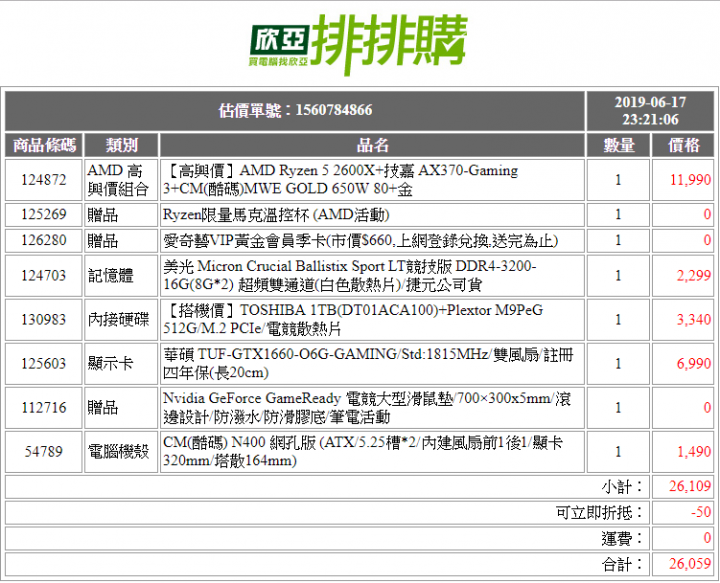Click the 電腦機殼 category cell
The width and height of the screenshot is (720, 583).
pos(121,452)
